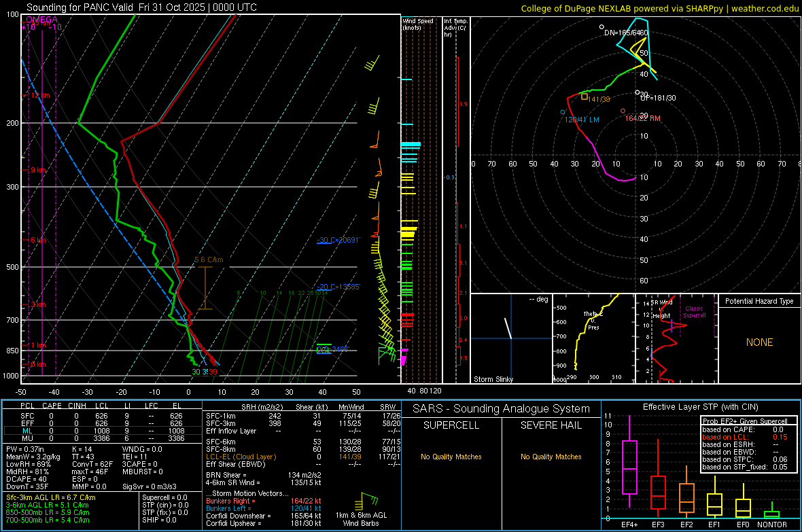Screen dimensions: 802x532
Task: Click the brown lapse-rate bracket near 5.6 C/km
Action: click(x=205, y=287)
